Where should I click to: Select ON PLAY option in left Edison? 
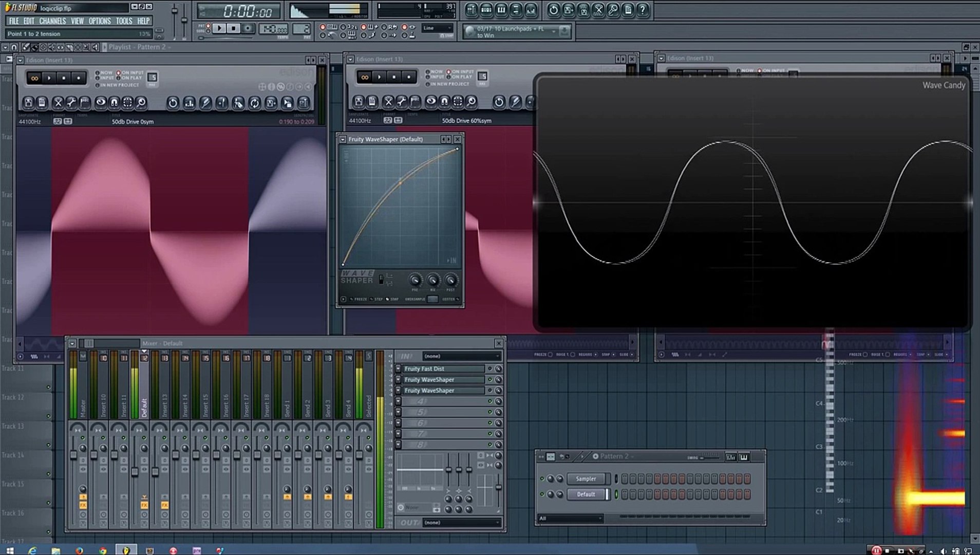coord(129,78)
